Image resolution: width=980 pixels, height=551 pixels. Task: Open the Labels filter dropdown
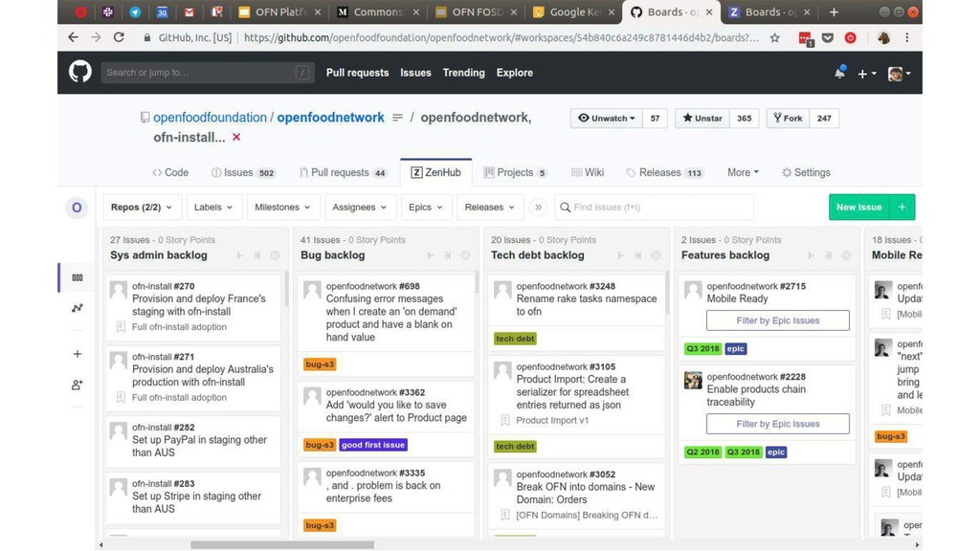[x=213, y=208]
